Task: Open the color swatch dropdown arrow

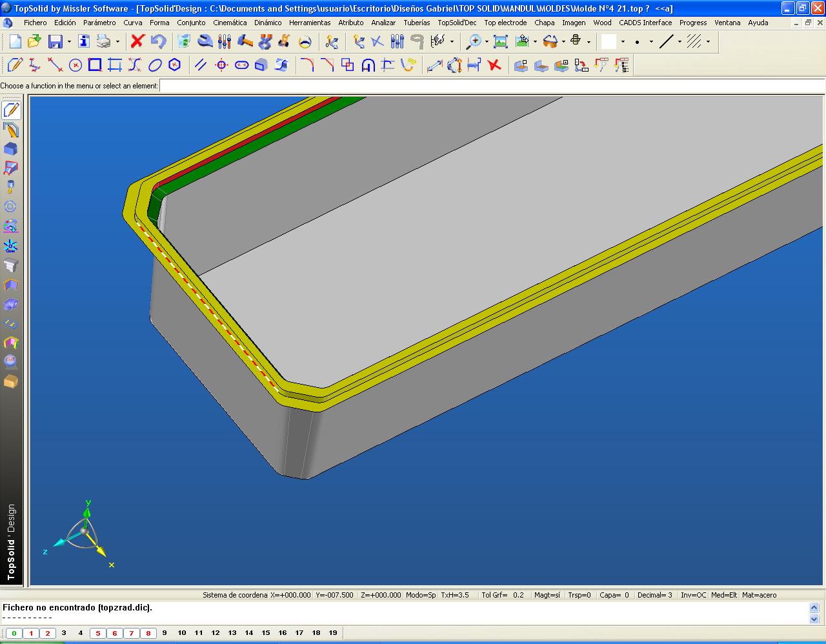Action: 623,42
